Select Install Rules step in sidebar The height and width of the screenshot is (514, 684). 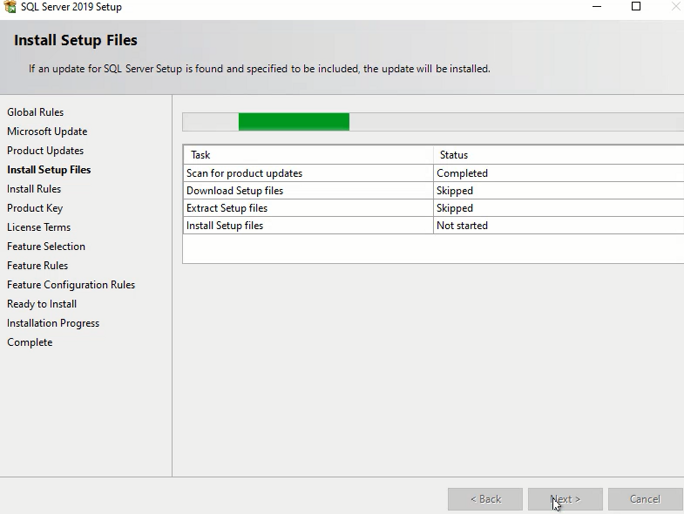34,189
